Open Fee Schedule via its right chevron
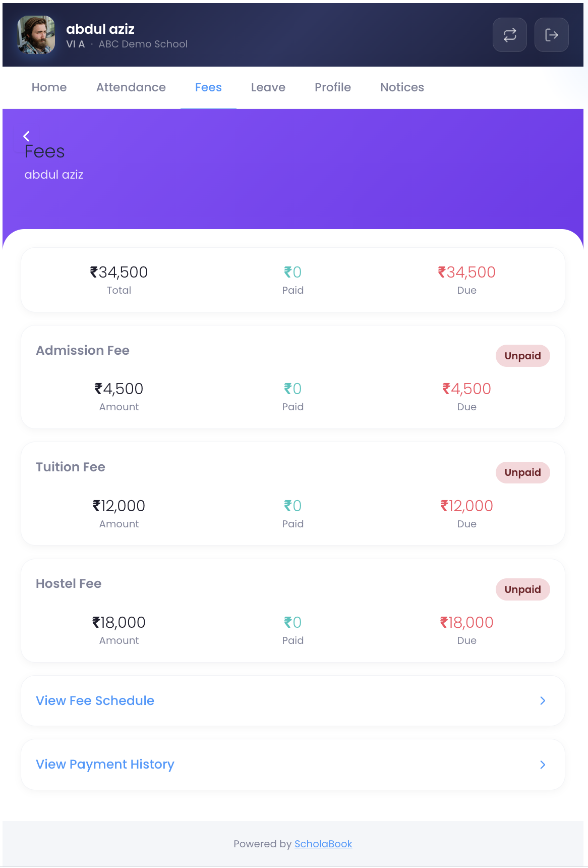 click(x=543, y=700)
